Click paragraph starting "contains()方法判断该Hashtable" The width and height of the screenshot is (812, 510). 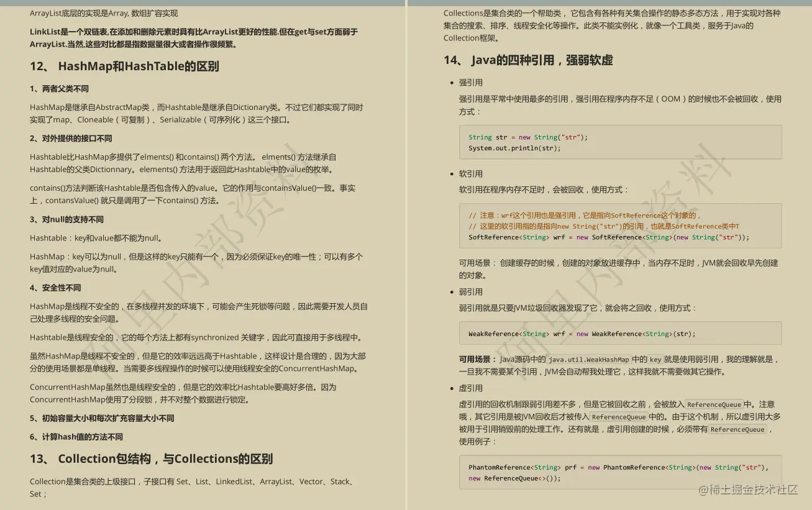coord(193,194)
